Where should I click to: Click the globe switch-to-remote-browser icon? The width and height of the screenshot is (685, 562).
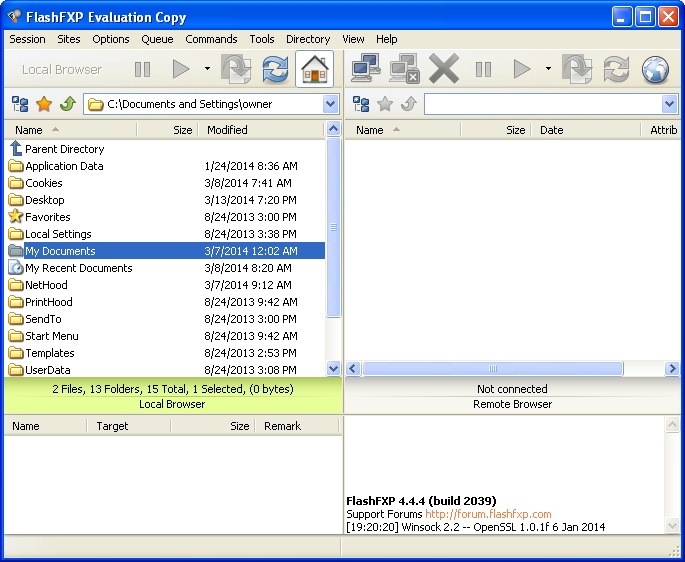click(x=655, y=69)
